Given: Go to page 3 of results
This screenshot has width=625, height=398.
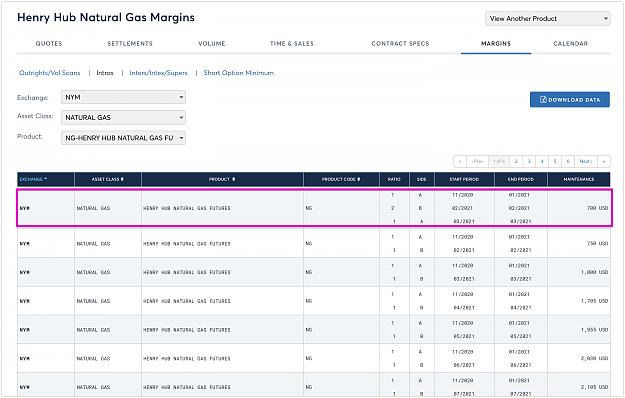Looking at the screenshot, I should point(529,161).
